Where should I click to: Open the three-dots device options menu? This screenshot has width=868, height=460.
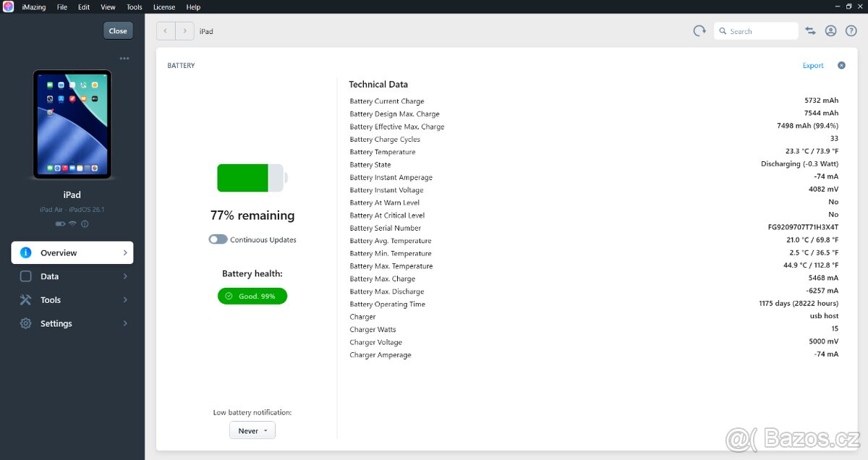124,58
